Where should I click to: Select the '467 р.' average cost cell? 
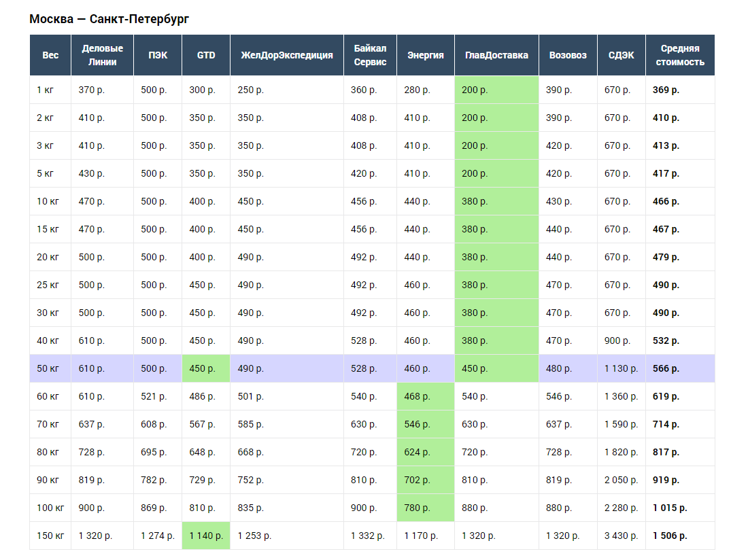pyautogui.click(x=680, y=229)
